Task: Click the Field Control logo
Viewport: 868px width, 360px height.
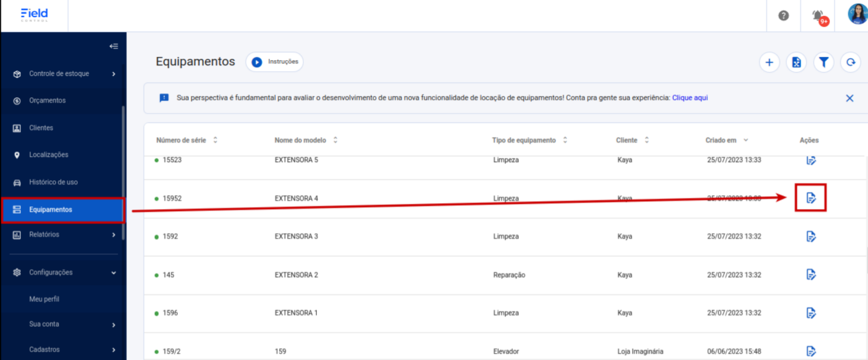Action: (x=34, y=14)
